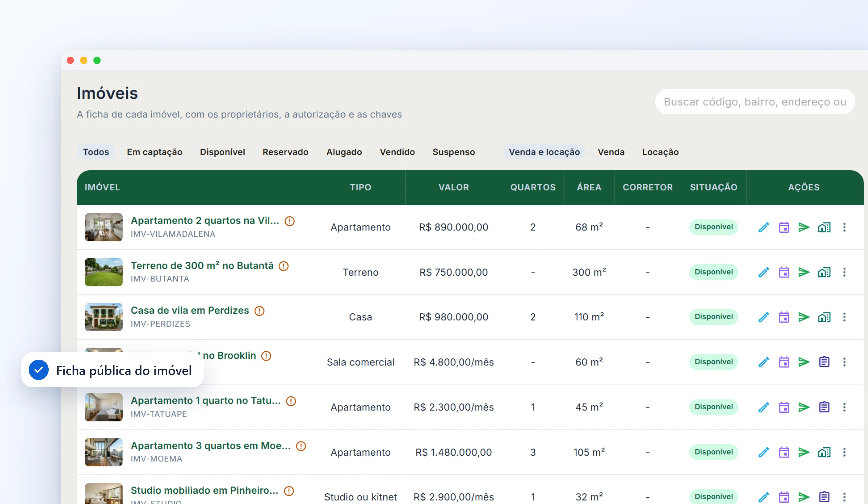Click pencil icon in Perdizes row
The image size is (868, 504).
pyautogui.click(x=763, y=317)
